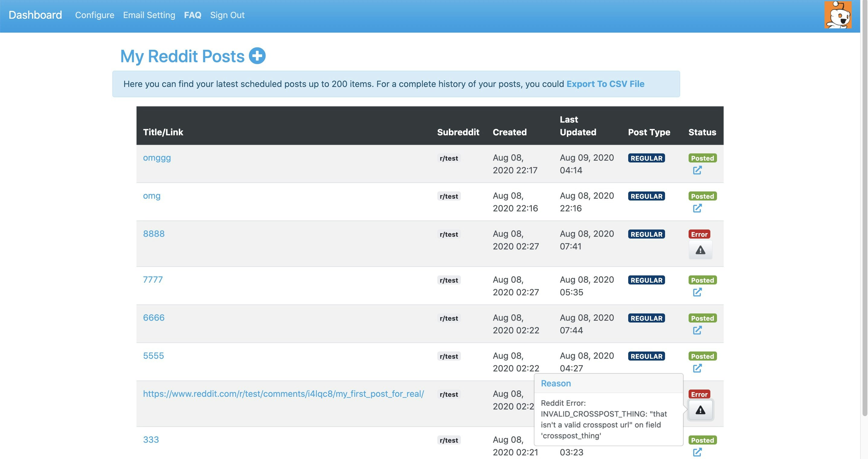Open external link icon for 6666 post

pos(697,330)
